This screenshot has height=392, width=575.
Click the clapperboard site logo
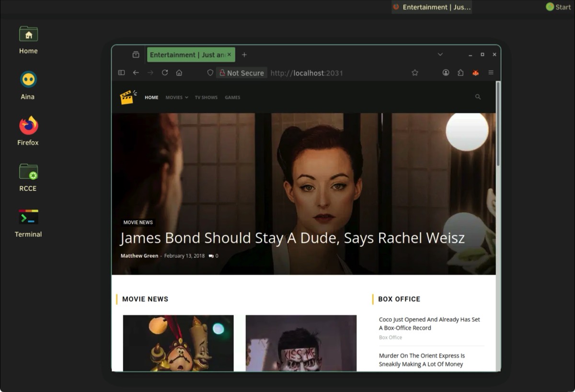tap(128, 97)
